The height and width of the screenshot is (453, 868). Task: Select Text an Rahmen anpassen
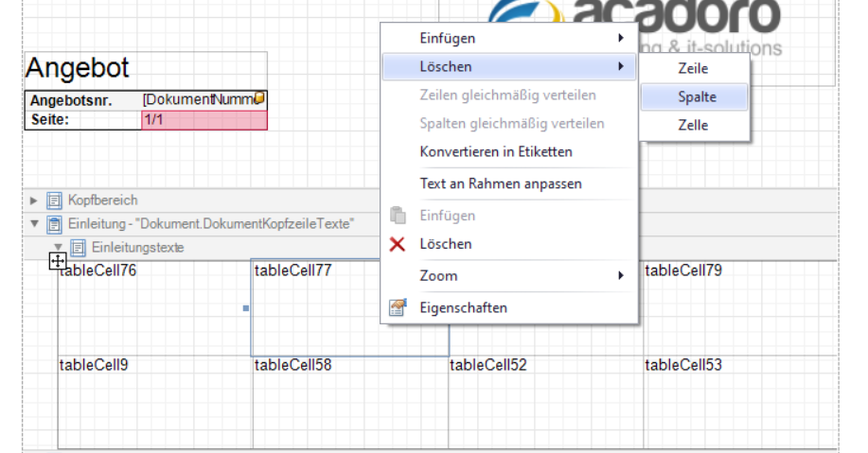tap(501, 183)
